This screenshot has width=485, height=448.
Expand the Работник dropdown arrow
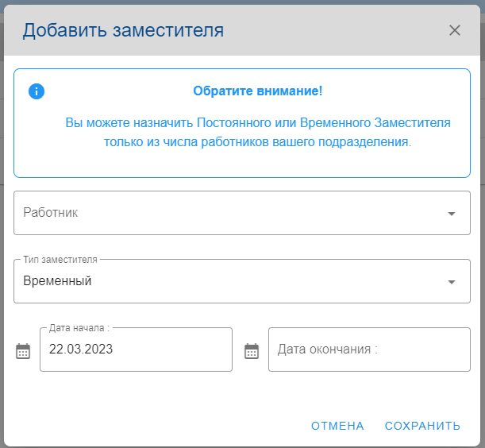pos(451,214)
